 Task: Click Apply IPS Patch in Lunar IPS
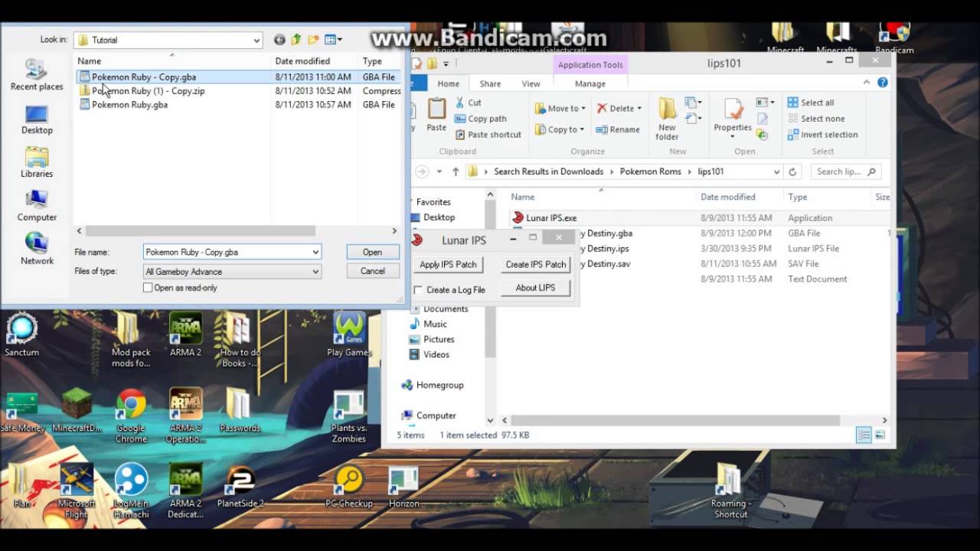click(448, 265)
